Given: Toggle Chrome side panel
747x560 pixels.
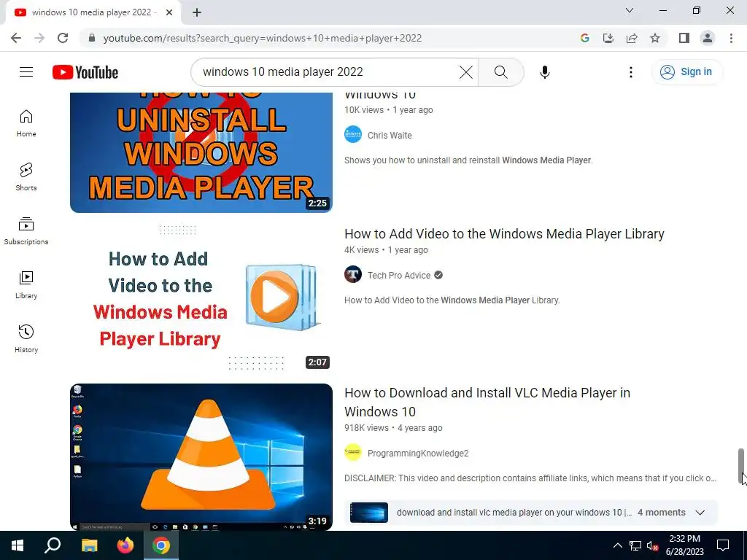Looking at the screenshot, I should click(x=684, y=38).
